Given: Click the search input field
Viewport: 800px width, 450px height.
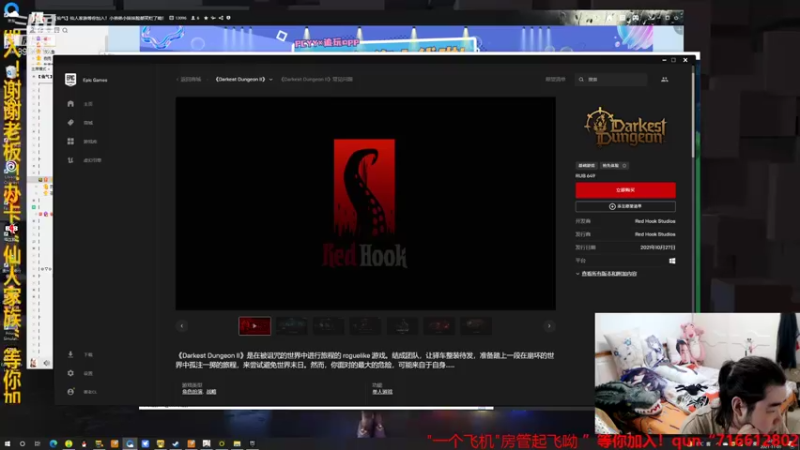Looking at the screenshot, I should point(612,80).
